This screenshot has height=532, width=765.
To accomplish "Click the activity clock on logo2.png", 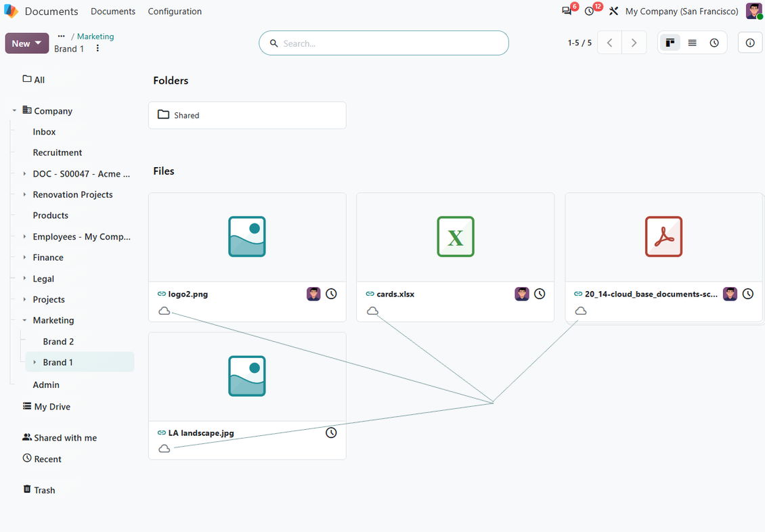I will point(331,294).
